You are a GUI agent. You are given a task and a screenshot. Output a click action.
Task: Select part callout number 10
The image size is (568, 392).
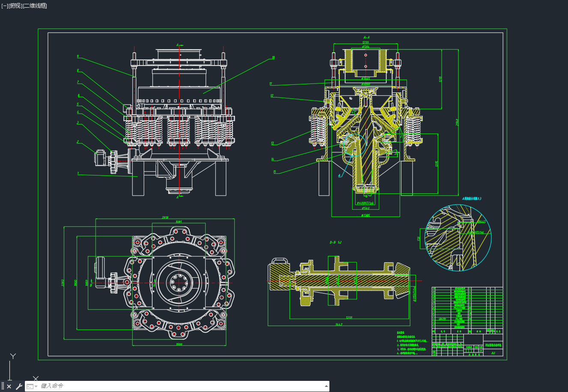click(273, 58)
